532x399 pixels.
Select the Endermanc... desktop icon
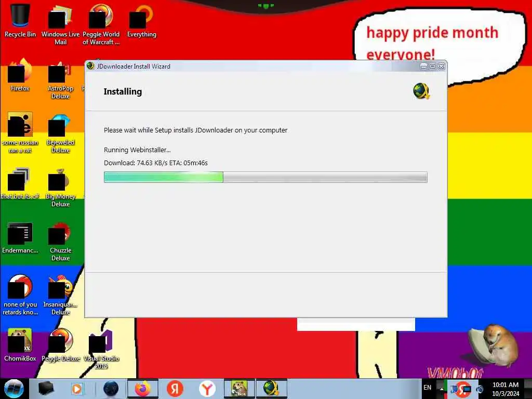(20, 238)
